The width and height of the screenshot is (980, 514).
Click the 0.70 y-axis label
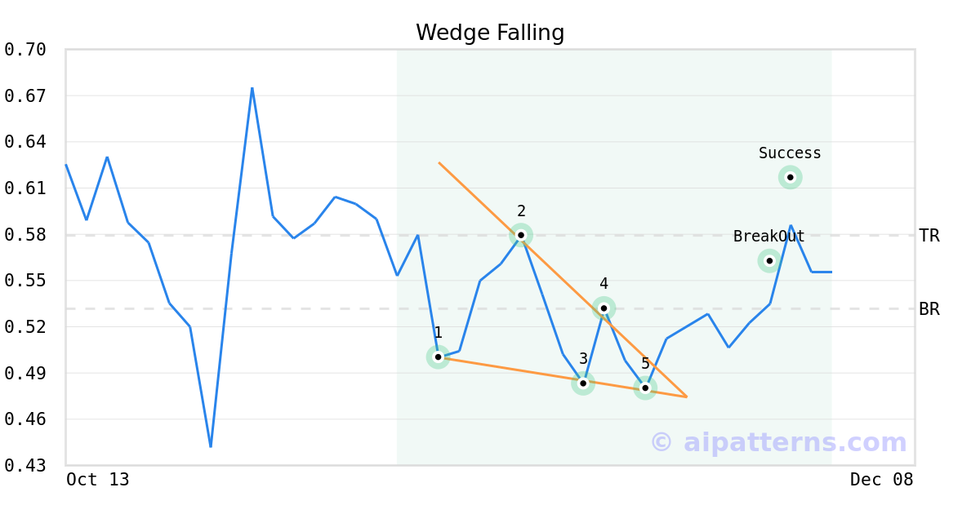click(x=25, y=50)
